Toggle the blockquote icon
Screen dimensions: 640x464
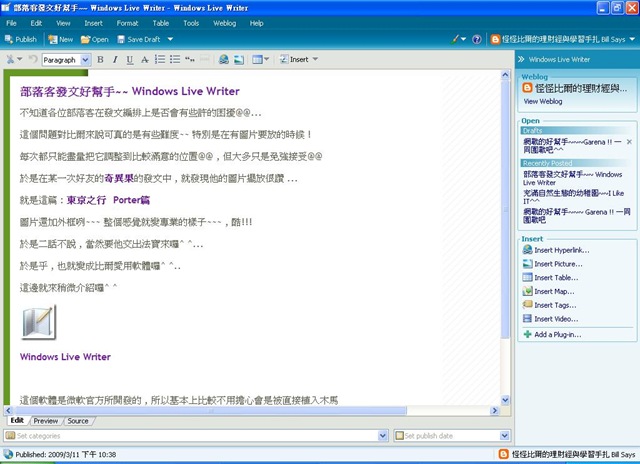click(x=190, y=60)
